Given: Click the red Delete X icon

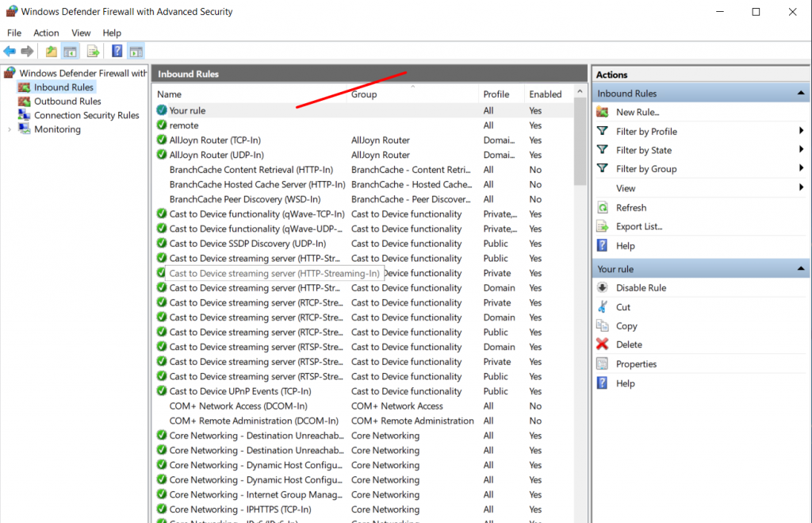Looking at the screenshot, I should pyautogui.click(x=603, y=344).
